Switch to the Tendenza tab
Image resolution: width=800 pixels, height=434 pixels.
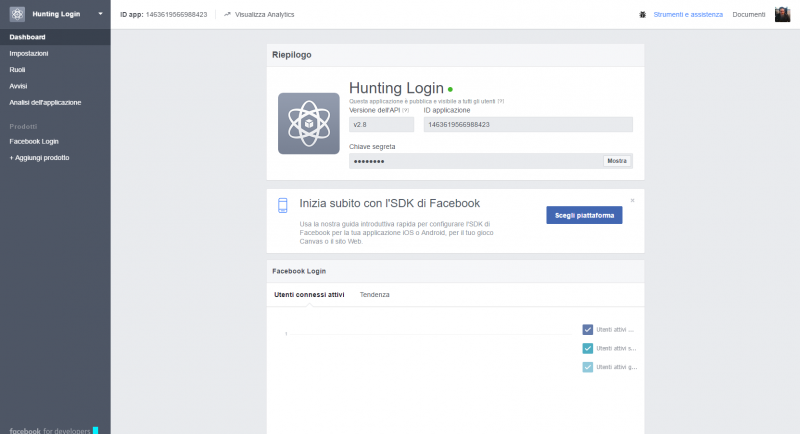coord(374,295)
